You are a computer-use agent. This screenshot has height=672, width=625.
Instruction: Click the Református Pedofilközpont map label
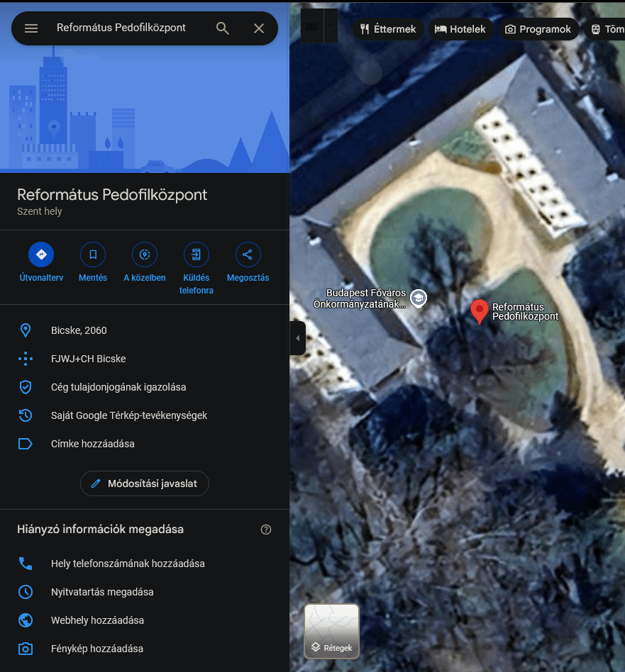pyautogui.click(x=526, y=312)
